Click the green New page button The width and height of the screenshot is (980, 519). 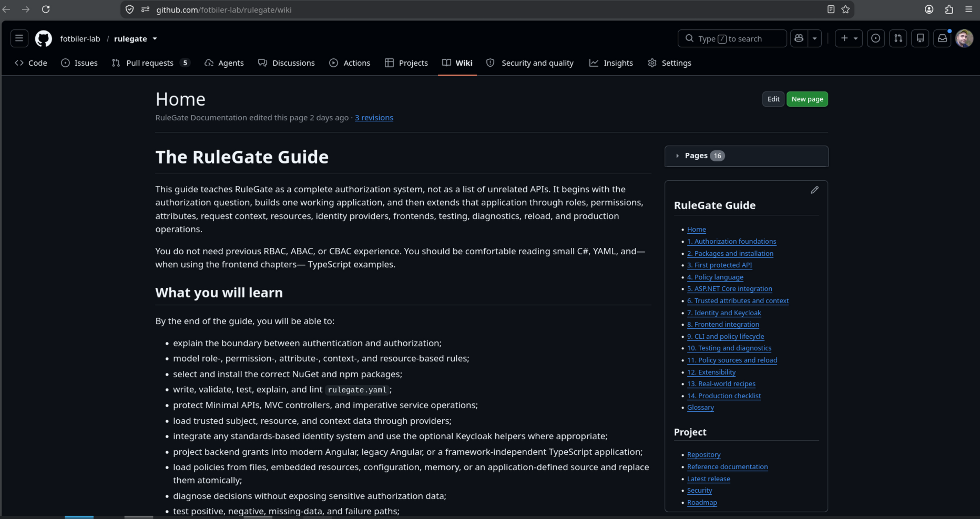[x=807, y=99]
